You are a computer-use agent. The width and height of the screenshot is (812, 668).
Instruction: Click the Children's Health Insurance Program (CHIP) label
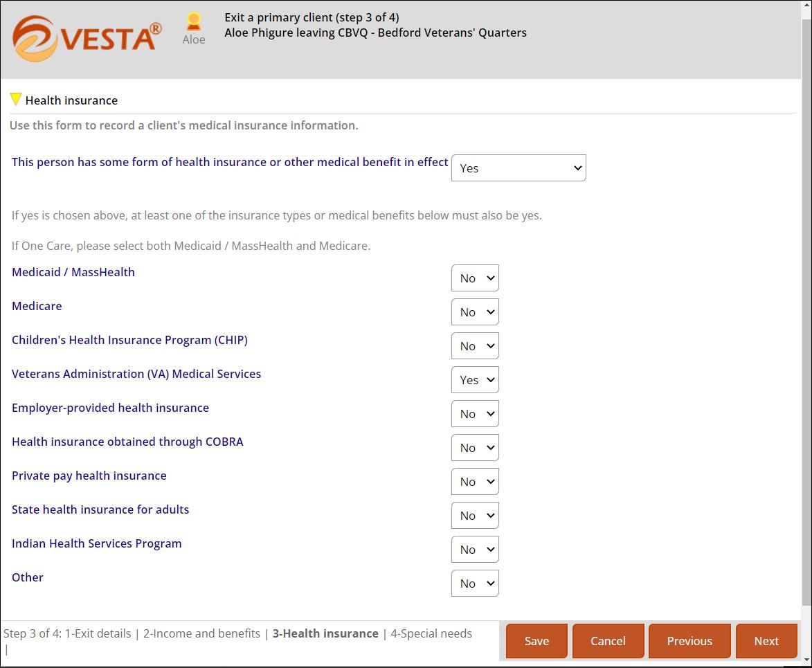click(x=129, y=340)
